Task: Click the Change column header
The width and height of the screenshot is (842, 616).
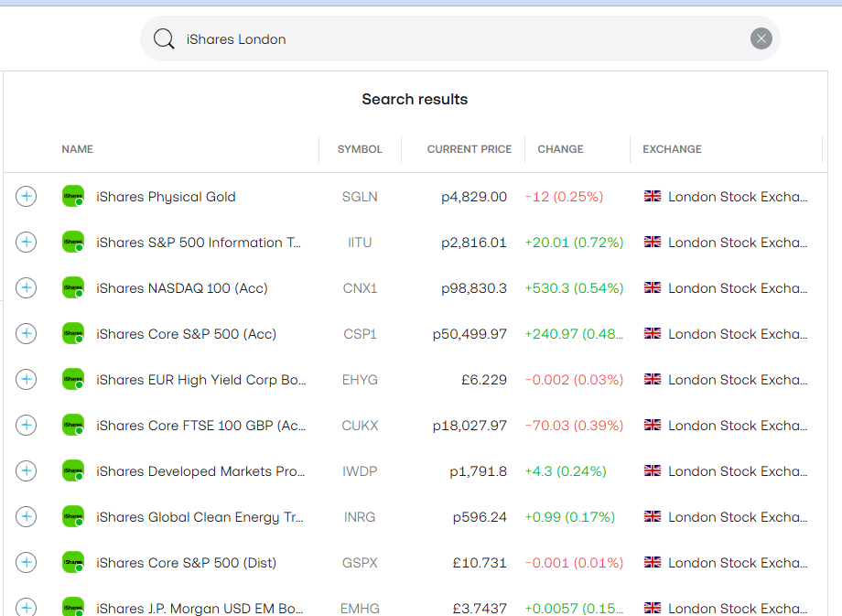Action: [x=560, y=149]
